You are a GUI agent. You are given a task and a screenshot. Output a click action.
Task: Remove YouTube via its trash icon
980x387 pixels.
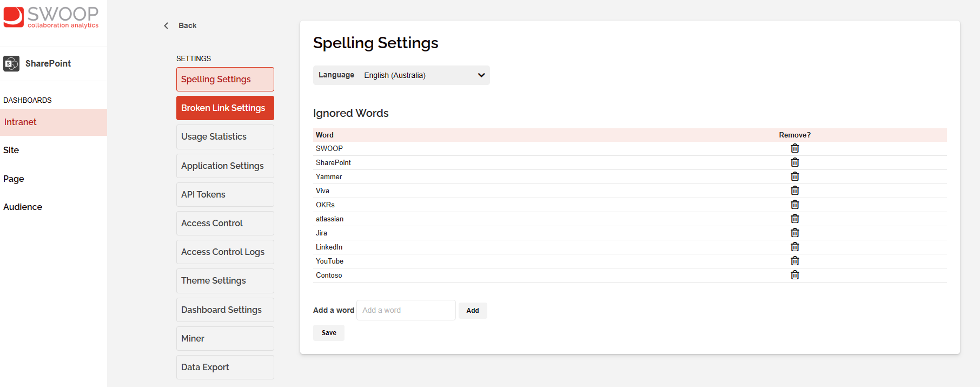[794, 261]
